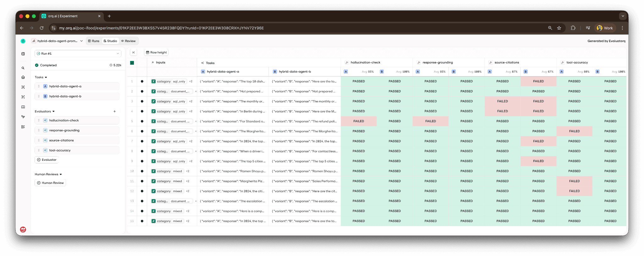Select hybrid-data-agent-a task item
Viewport: 644px width, 256px height.
click(x=77, y=86)
